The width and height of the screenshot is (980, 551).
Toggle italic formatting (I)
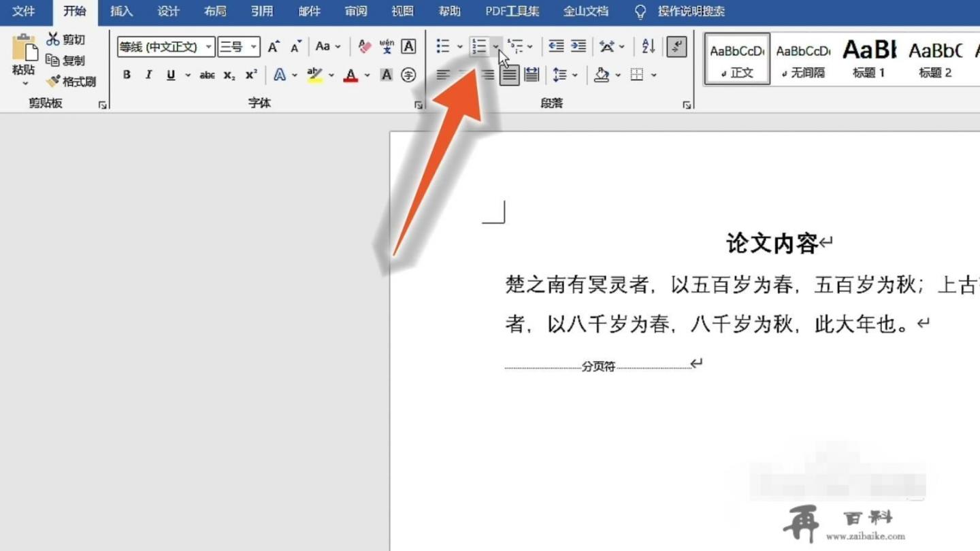pyautogui.click(x=148, y=75)
